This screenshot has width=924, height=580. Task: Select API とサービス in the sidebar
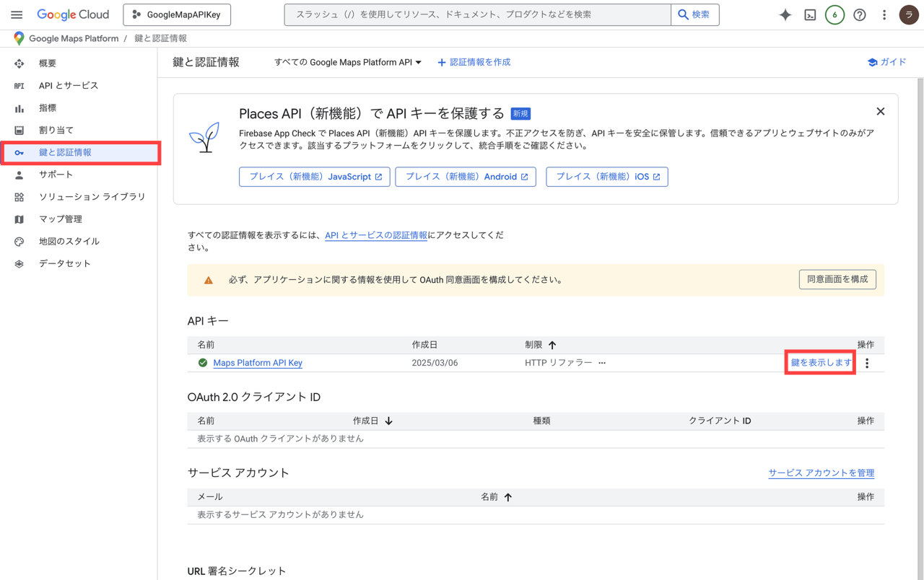pos(79,85)
